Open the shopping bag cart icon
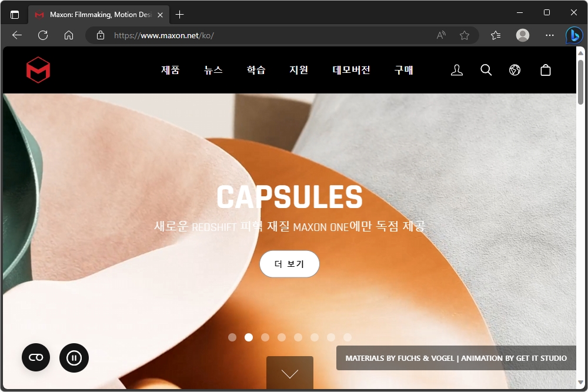Image resolution: width=588 pixels, height=392 pixels. click(546, 70)
